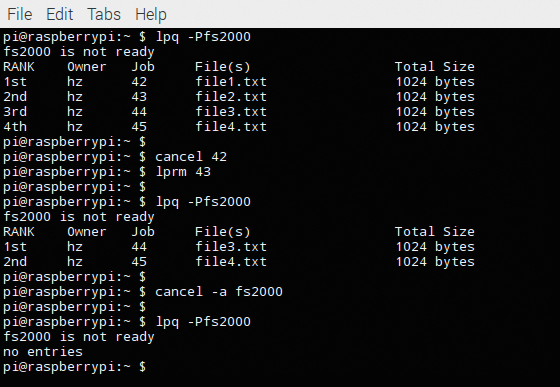Click the '3rd' rank entry
This screenshot has height=387, width=560.
(15, 112)
